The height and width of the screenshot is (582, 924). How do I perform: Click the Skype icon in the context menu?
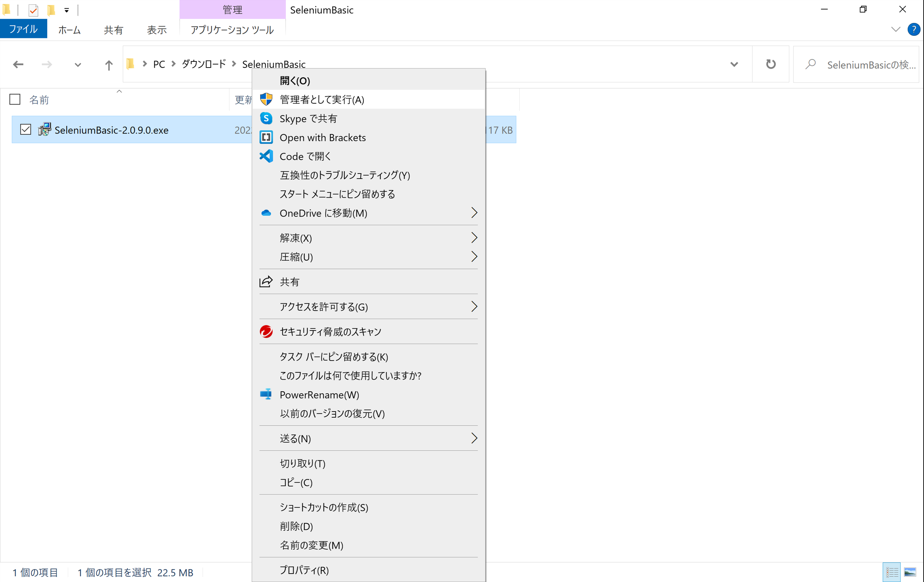[266, 118]
